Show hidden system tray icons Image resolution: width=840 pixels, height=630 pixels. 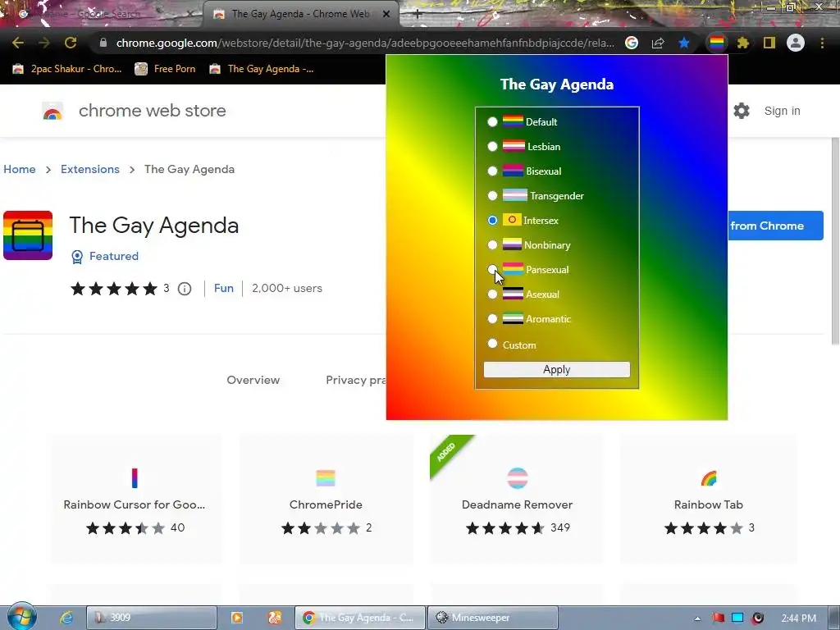point(697,619)
